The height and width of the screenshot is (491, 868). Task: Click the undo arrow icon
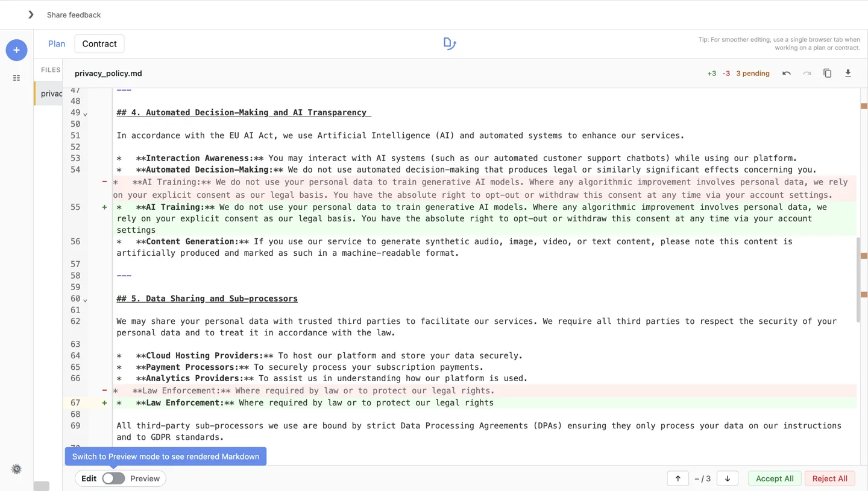[x=787, y=74]
